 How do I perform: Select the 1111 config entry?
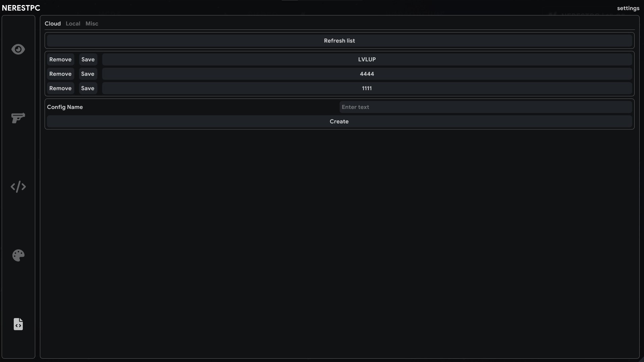point(367,88)
